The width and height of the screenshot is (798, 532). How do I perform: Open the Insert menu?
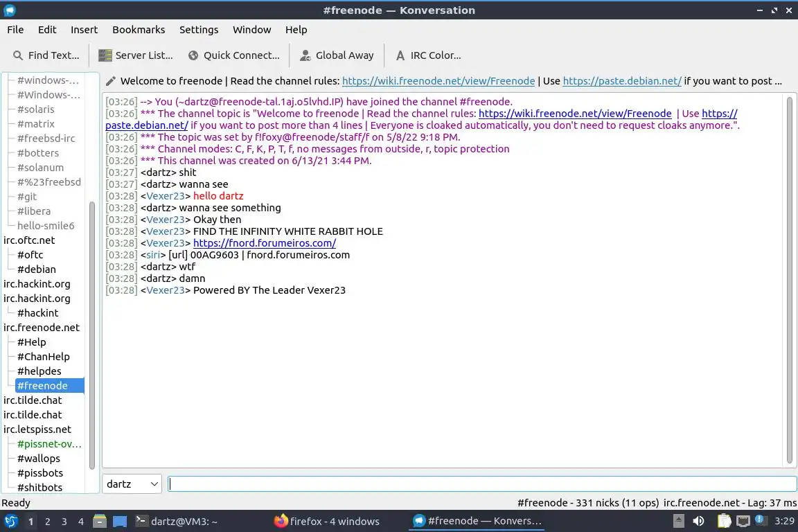[x=84, y=30]
